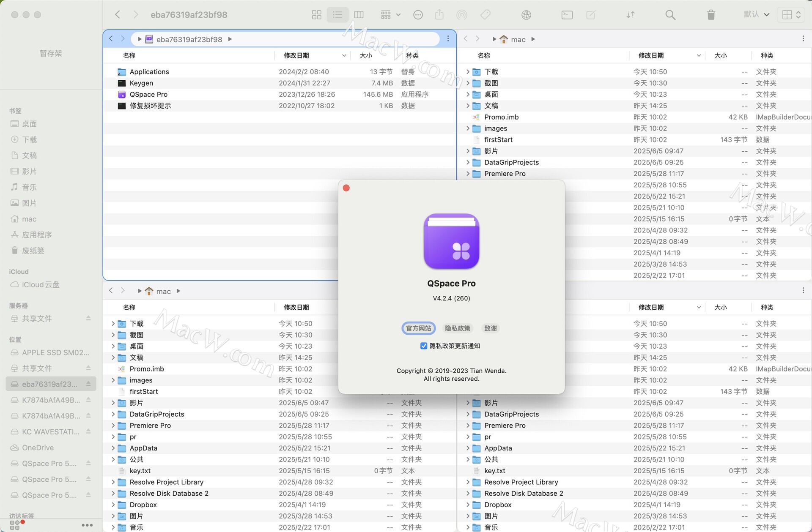Go back in bottom-left pane

point(111,291)
